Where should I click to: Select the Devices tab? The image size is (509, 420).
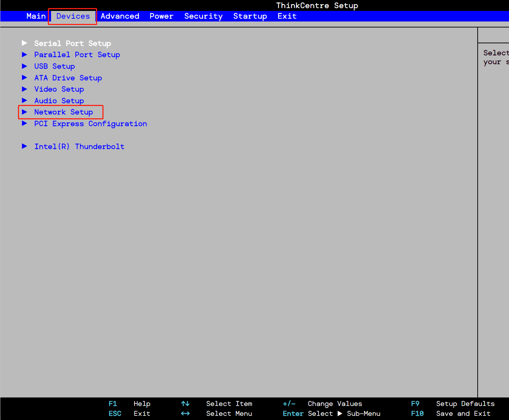coord(73,16)
